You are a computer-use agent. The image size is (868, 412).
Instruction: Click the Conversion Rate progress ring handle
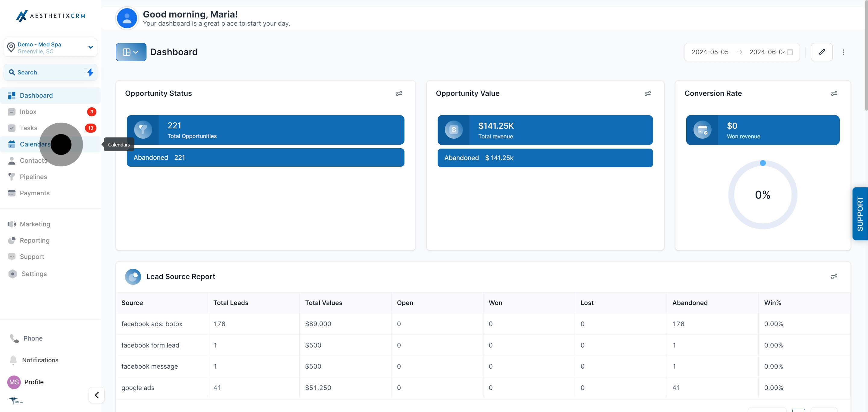tap(763, 163)
